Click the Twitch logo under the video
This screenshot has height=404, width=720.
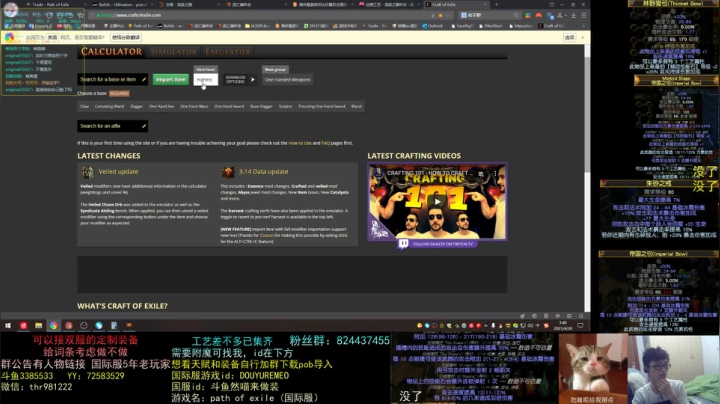(404, 244)
